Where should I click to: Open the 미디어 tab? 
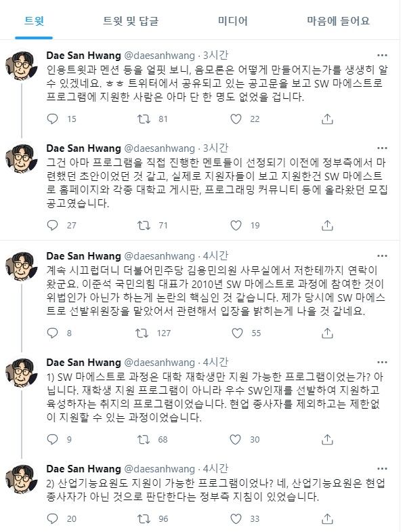click(232, 20)
